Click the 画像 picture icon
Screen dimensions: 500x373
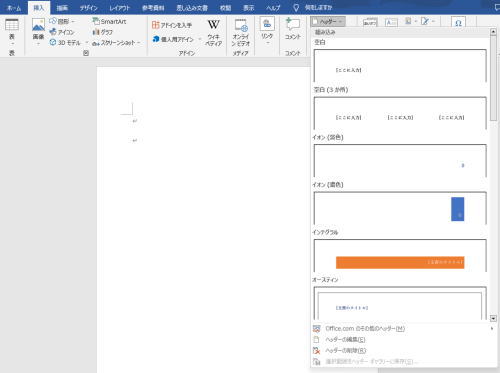click(38, 31)
